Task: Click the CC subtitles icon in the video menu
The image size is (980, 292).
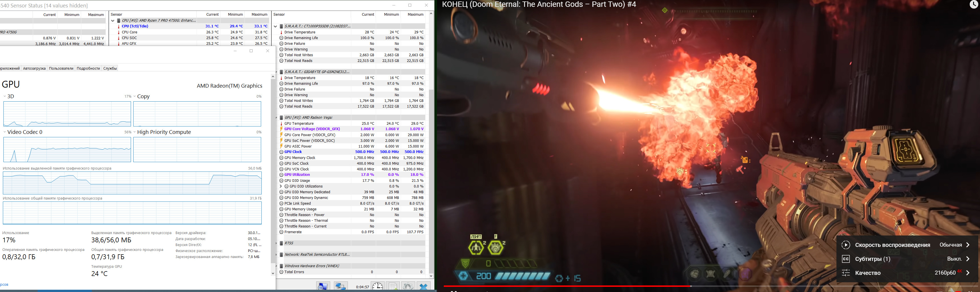Action: click(x=846, y=259)
